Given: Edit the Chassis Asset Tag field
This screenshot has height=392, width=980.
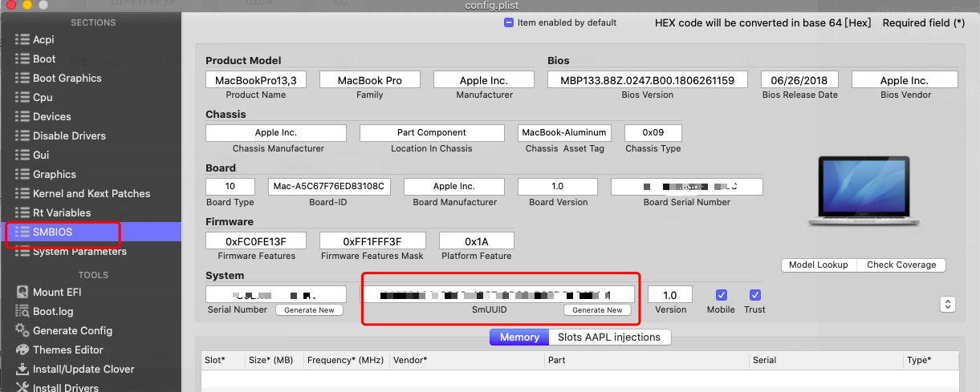Looking at the screenshot, I should [564, 133].
